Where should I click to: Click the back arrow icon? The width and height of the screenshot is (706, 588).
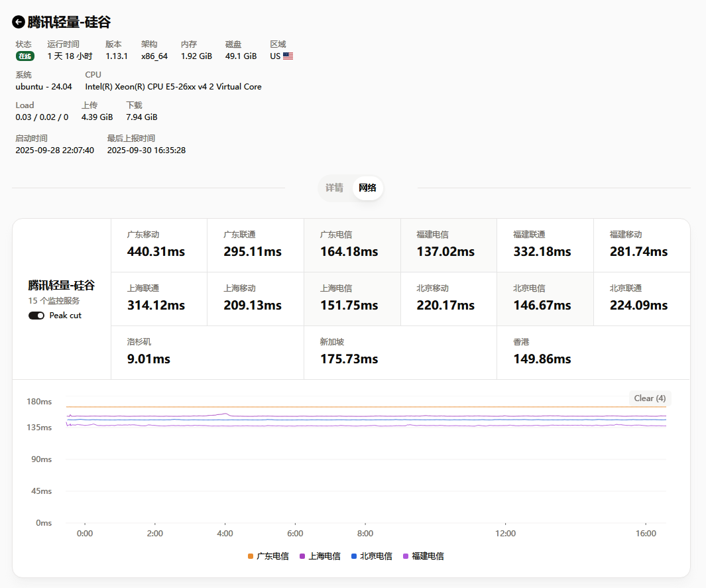(x=19, y=22)
